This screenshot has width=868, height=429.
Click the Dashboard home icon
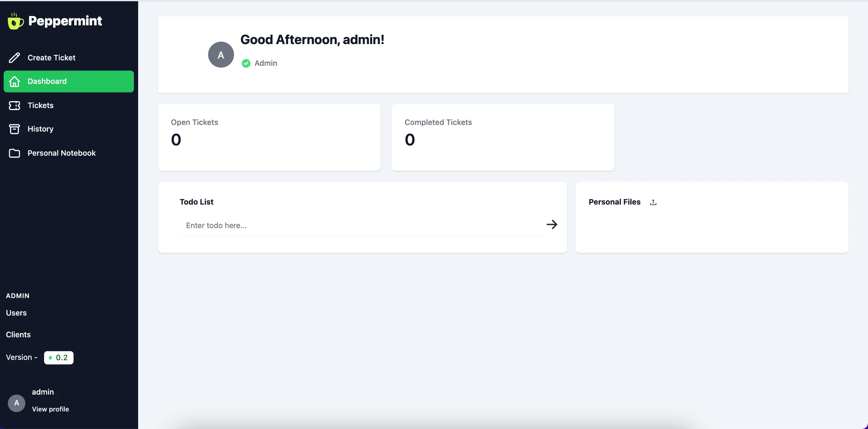pyautogui.click(x=14, y=81)
